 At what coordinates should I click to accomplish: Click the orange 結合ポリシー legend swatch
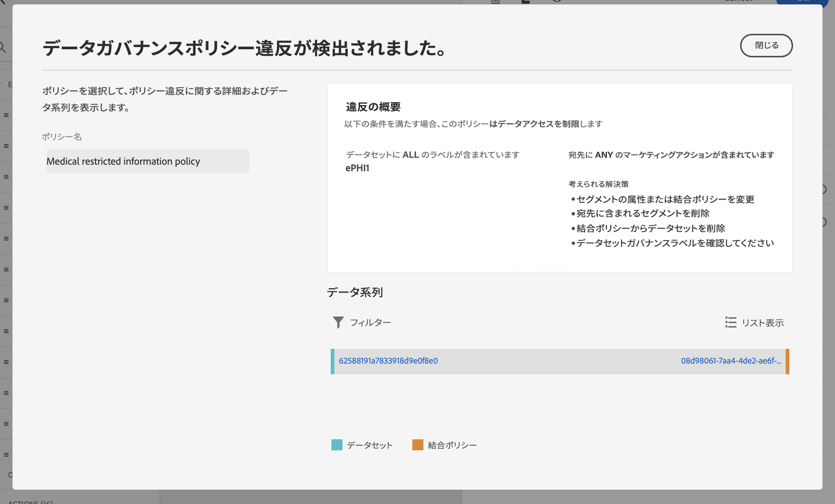tap(418, 445)
